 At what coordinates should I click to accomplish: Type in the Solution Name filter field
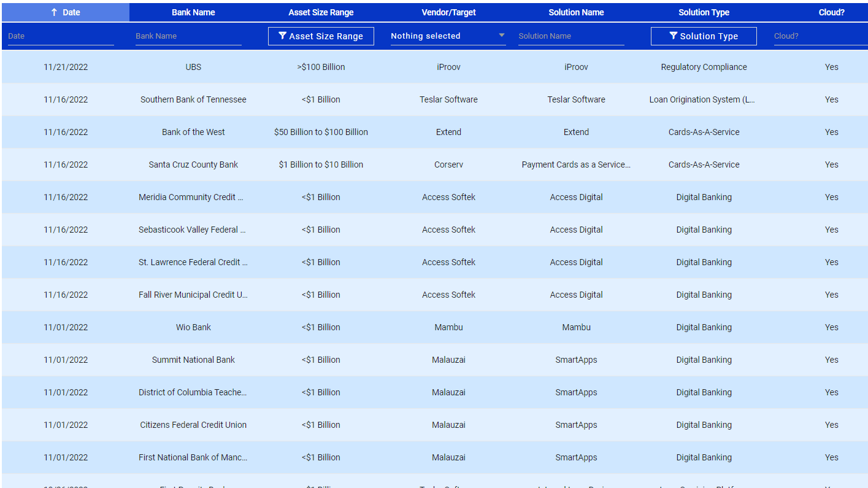coord(571,36)
